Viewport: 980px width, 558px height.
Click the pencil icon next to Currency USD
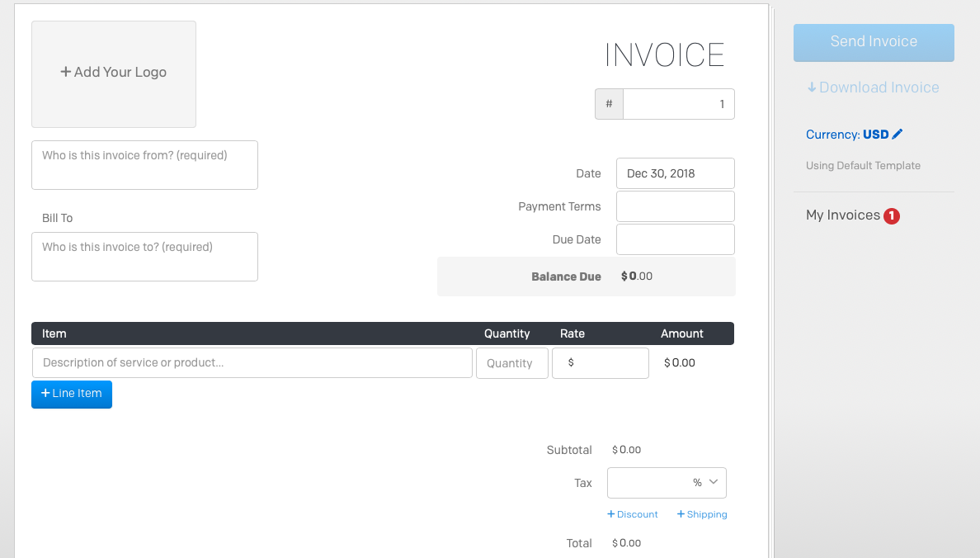pyautogui.click(x=898, y=134)
